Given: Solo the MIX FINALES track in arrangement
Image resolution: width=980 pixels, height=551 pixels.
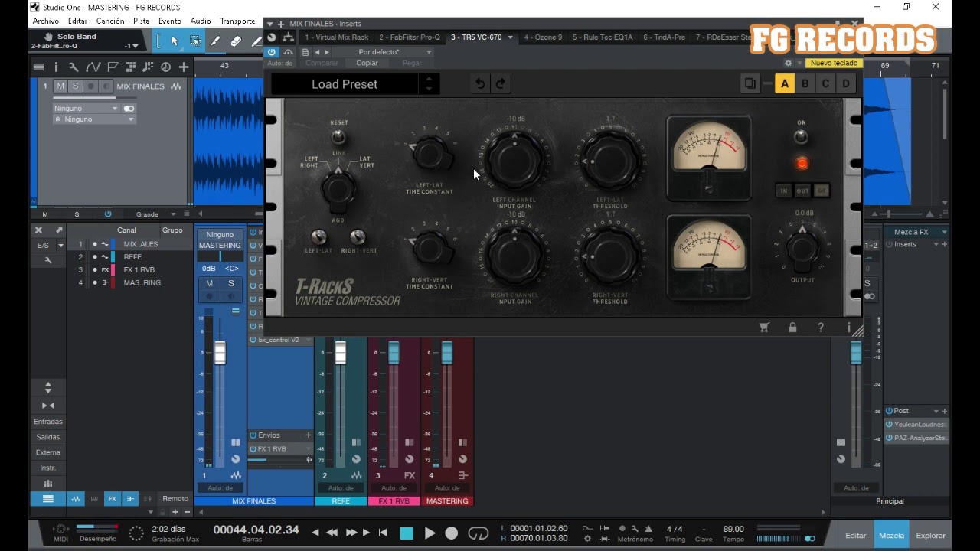Looking at the screenshot, I should 75,86.
